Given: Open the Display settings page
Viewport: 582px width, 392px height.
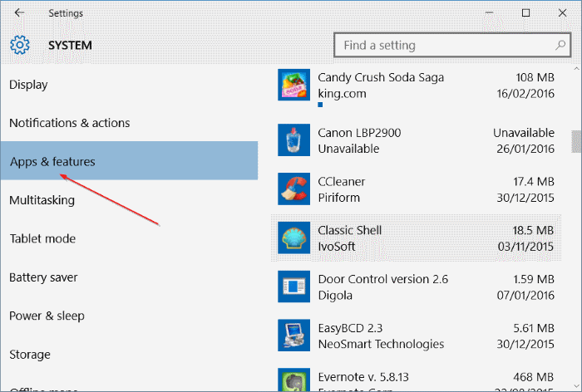Looking at the screenshot, I should point(28,85).
